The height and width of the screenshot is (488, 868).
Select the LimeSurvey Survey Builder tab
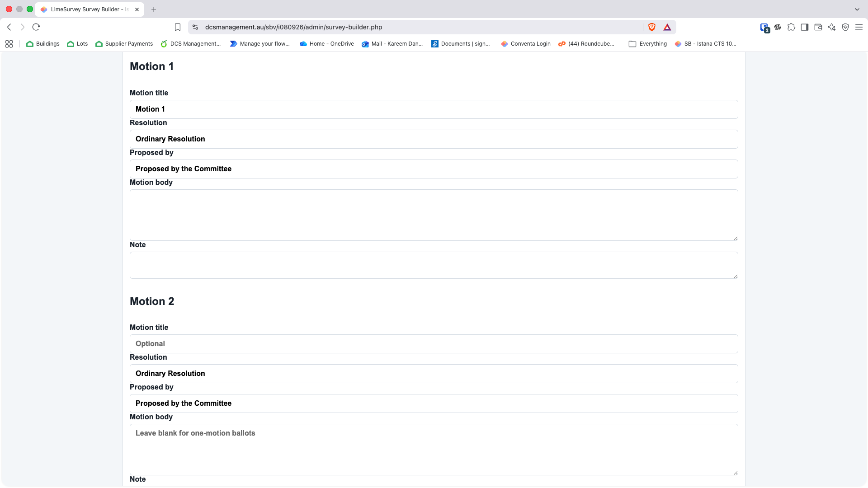(90, 9)
